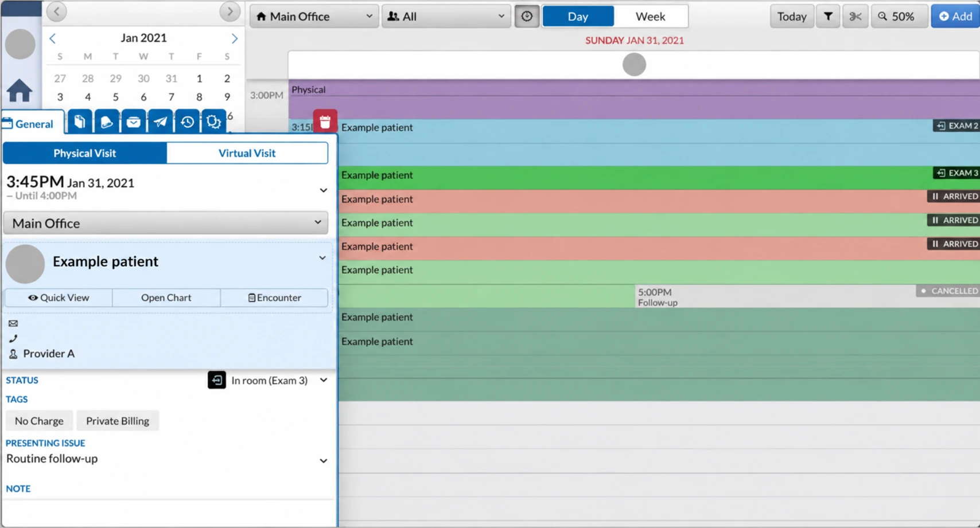Switch to Day view
980x528 pixels.
(x=578, y=16)
